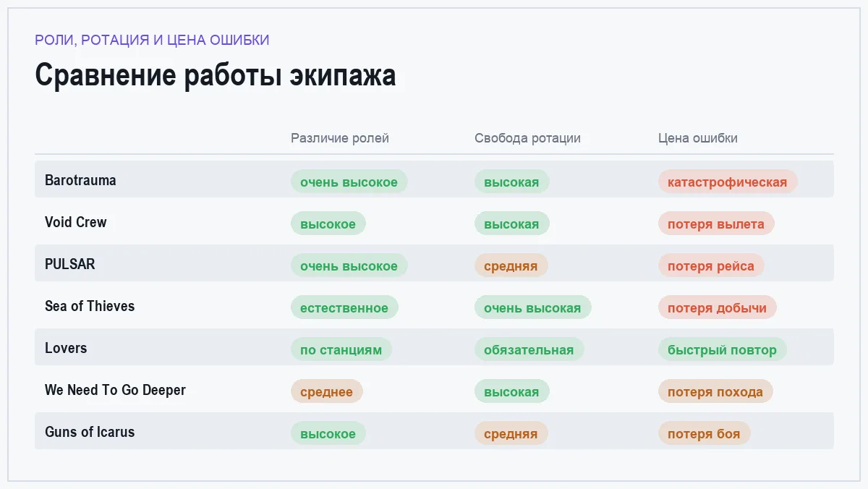The image size is (868, 489).
Task: Select the Sea of Thieves row name
Action: [90, 306]
